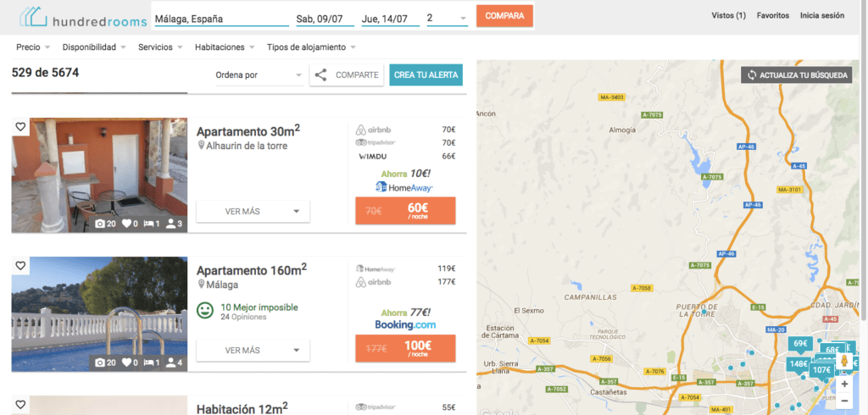The width and height of the screenshot is (868, 415).
Task: Click the share icon beside COMPARTE
Action: 320,75
